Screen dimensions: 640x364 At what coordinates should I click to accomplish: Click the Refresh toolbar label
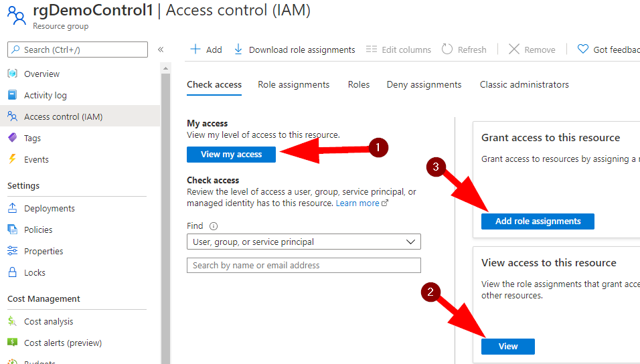pyautogui.click(x=472, y=50)
